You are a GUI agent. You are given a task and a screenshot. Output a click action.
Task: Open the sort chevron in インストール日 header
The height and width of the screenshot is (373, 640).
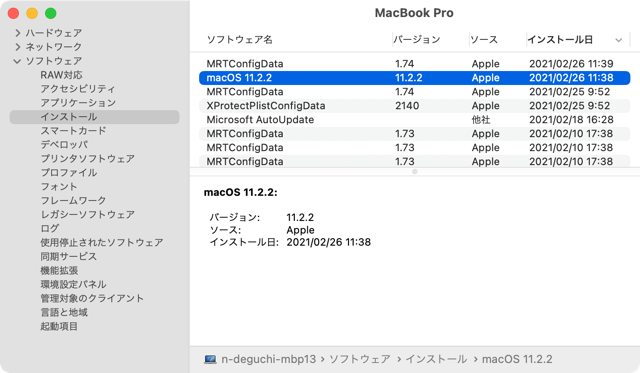(618, 40)
